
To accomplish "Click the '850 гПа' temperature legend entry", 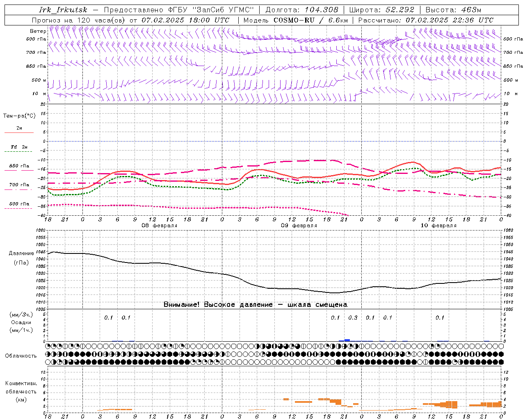I will pyautogui.click(x=19, y=166).
